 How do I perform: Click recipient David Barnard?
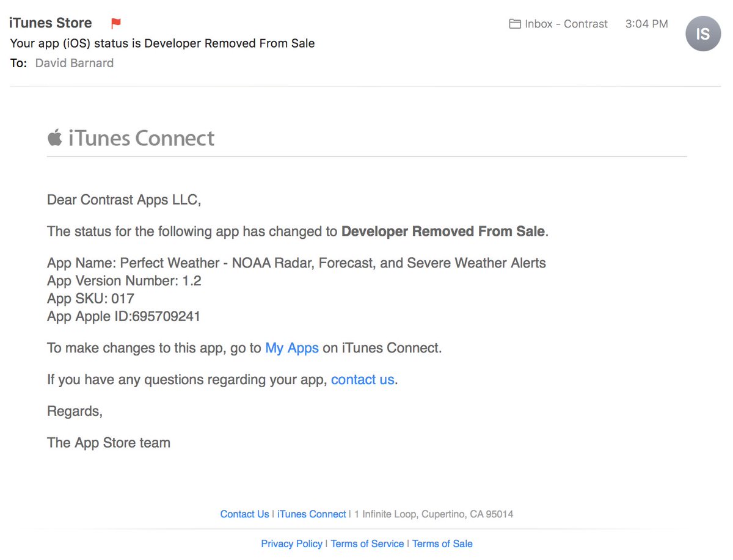pos(75,63)
